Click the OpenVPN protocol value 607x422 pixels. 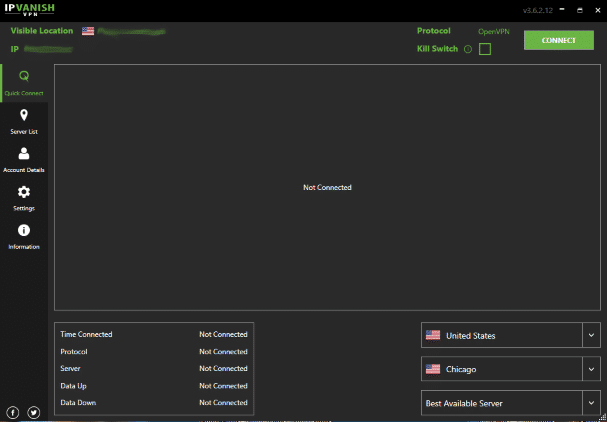pyautogui.click(x=494, y=31)
